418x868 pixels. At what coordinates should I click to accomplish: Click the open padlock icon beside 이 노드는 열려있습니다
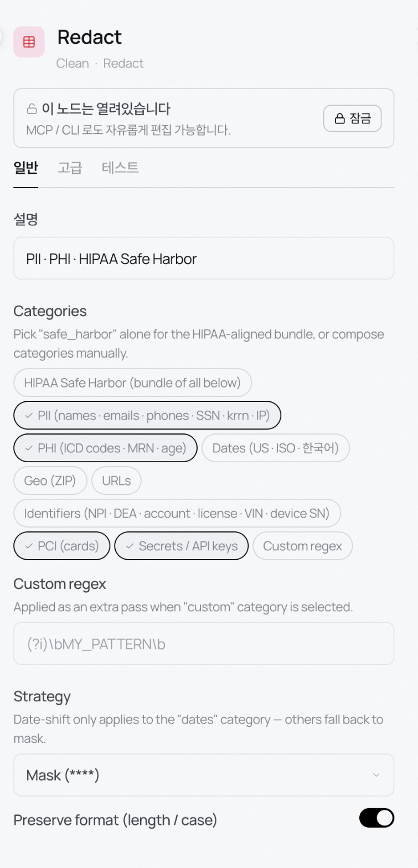32,108
